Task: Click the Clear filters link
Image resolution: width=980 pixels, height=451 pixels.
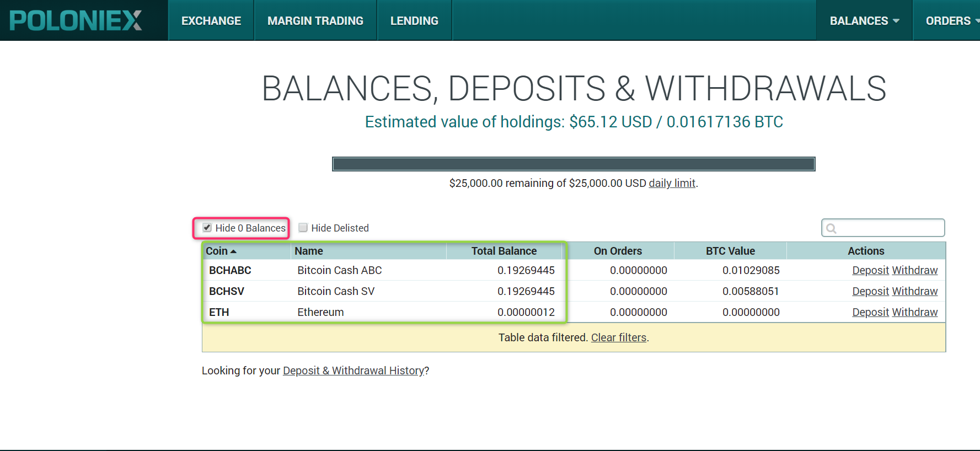Action: (619, 337)
